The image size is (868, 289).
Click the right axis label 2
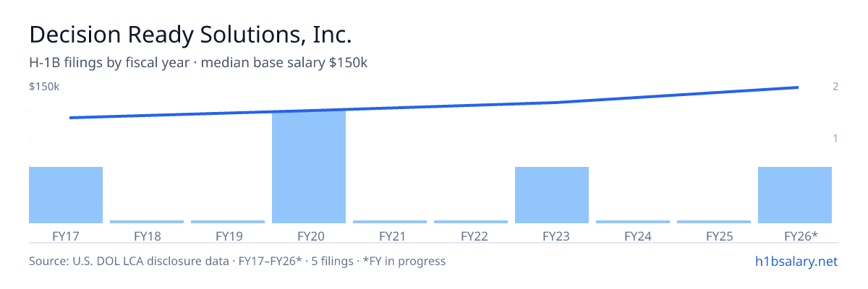[x=835, y=87]
